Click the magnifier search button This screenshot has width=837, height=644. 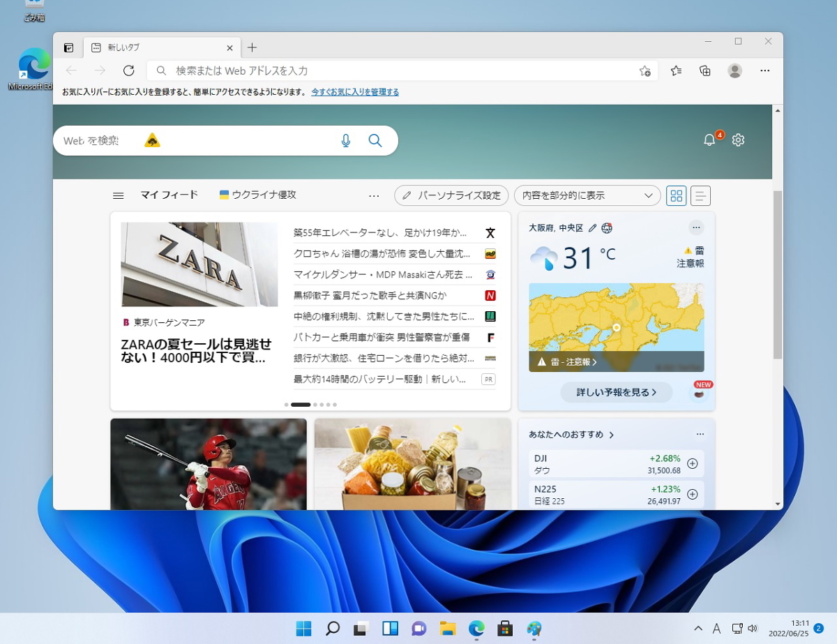click(x=375, y=140)
